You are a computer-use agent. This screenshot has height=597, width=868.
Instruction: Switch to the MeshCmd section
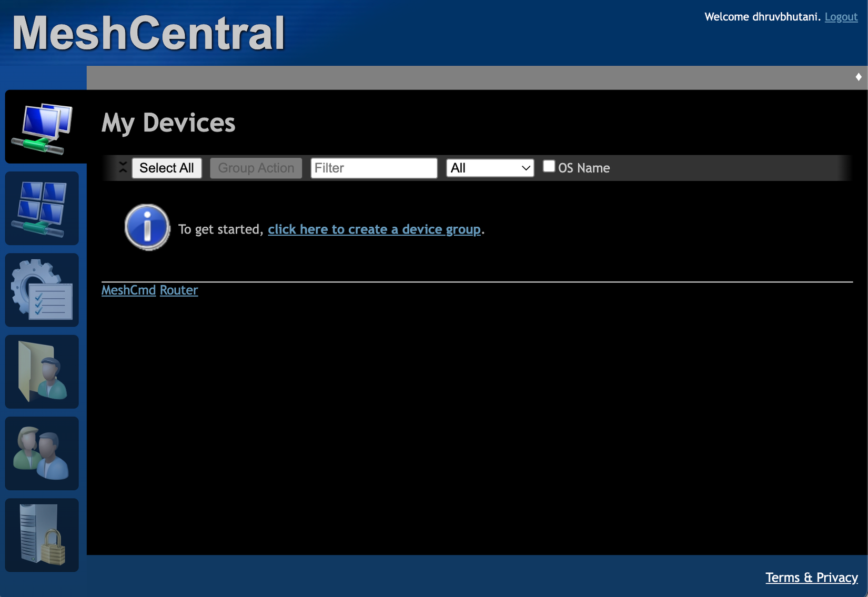coord(128,290)
